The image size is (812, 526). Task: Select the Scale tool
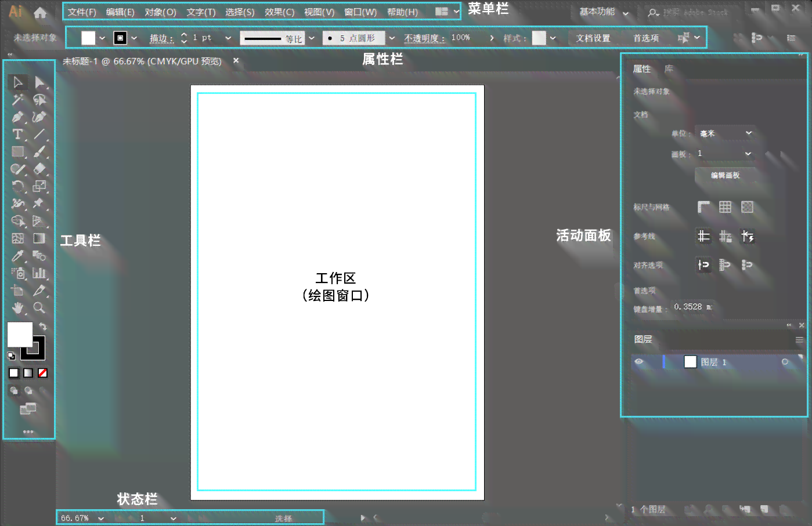click(39, 187)
